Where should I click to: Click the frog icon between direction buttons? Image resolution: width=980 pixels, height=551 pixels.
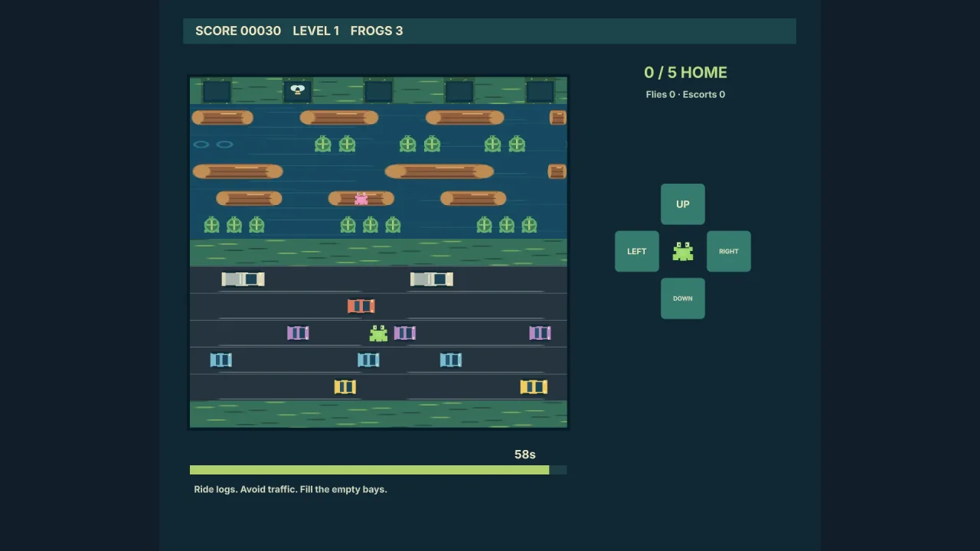click(x=682, y=251)
